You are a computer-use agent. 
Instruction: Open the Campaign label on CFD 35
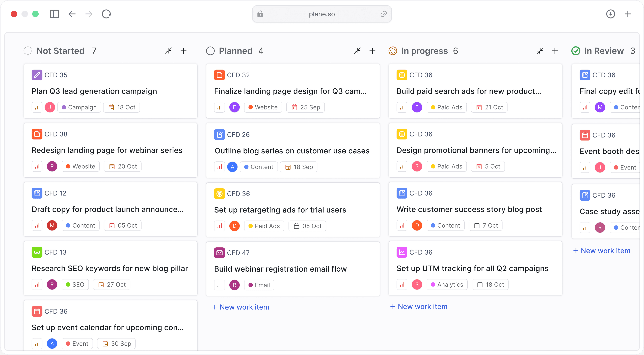[79, 107]
